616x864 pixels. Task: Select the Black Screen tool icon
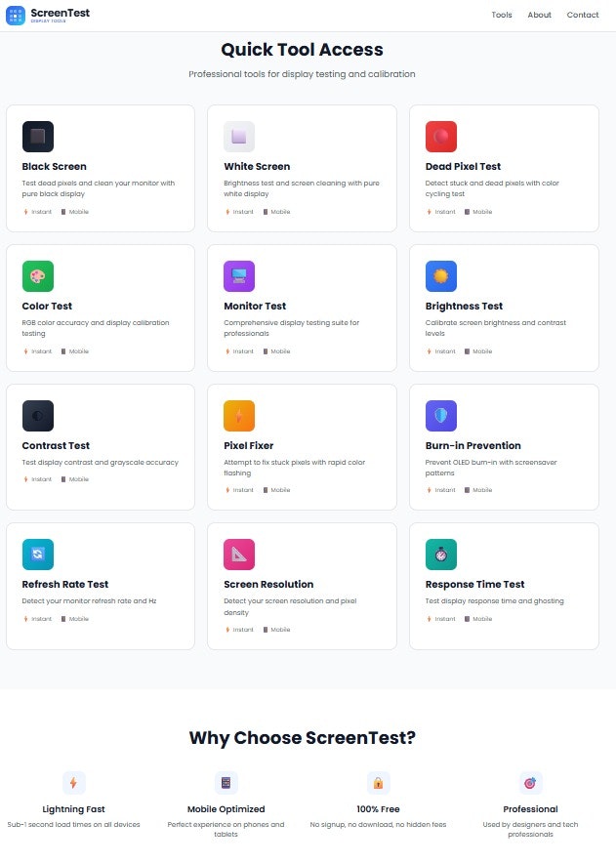38,137
